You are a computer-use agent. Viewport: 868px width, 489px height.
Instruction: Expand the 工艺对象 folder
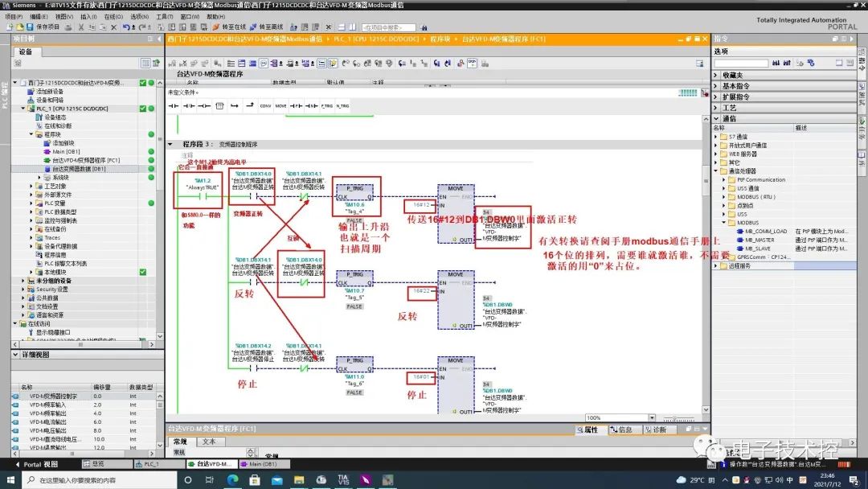pyautogui.click(x=31, y=186)
